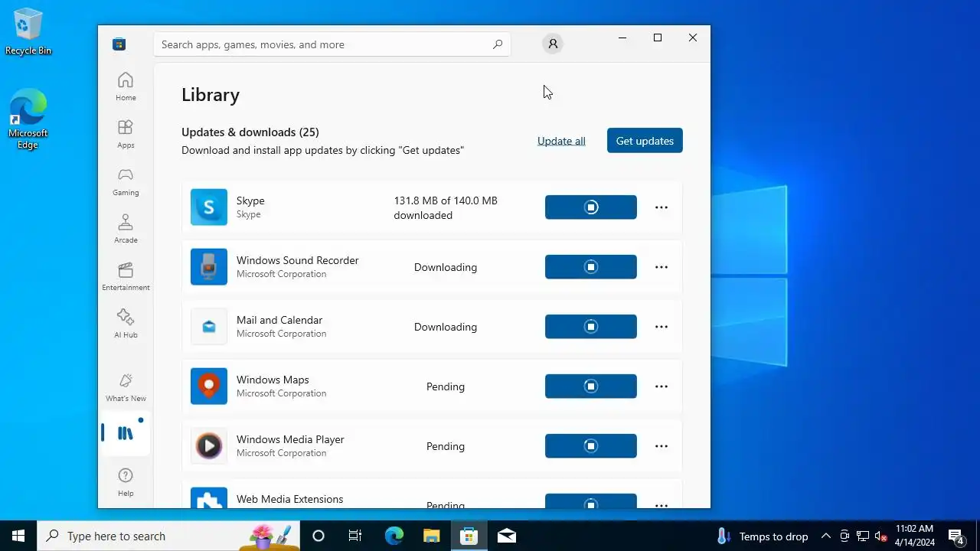Stop the Mail and Calendar download
The image size is (980, 551).
pyautogui.click(x=591, y=327)
